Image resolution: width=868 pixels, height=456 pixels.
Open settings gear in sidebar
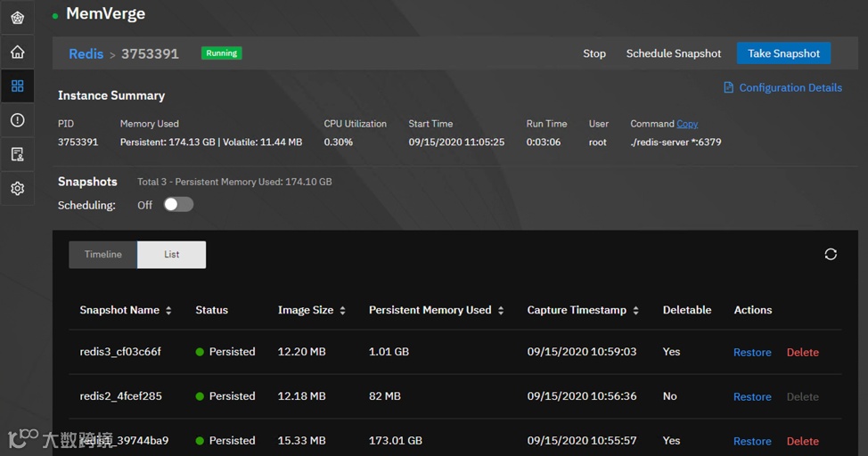tap(18, 189)
